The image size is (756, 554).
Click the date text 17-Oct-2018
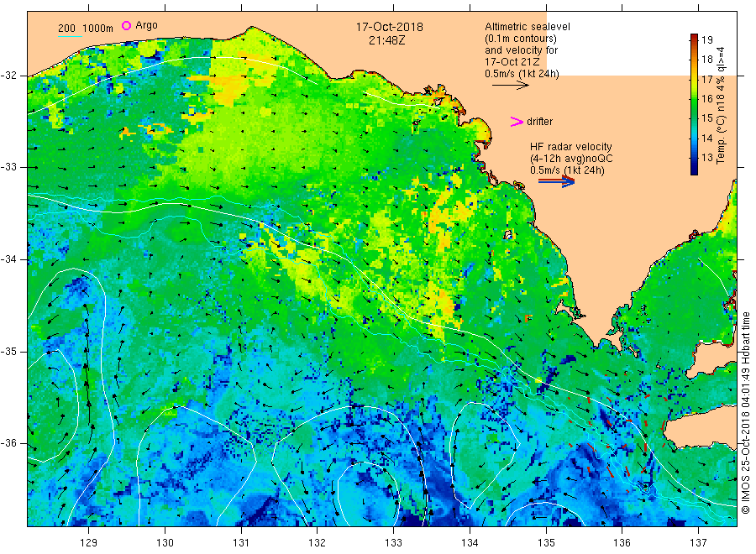click(390, 27)
